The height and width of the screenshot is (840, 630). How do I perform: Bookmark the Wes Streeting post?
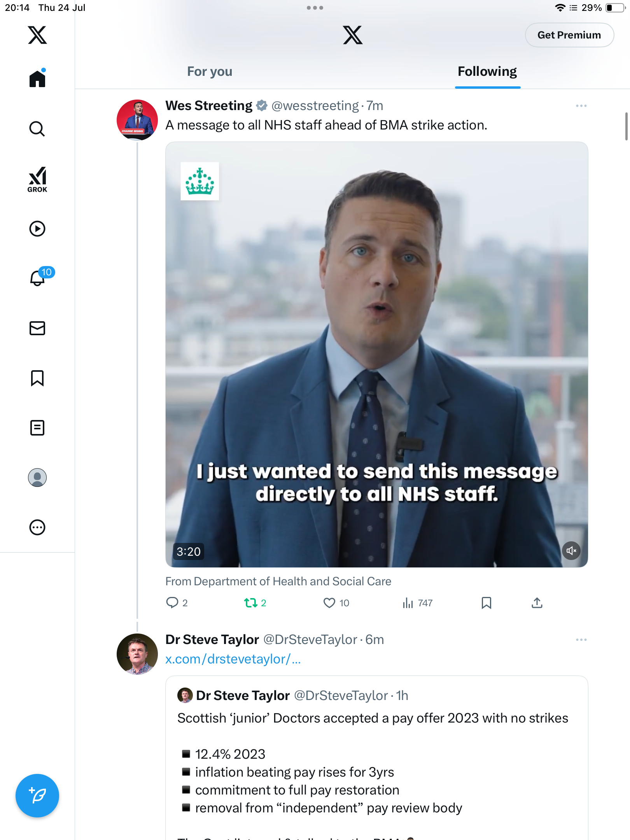486,603
